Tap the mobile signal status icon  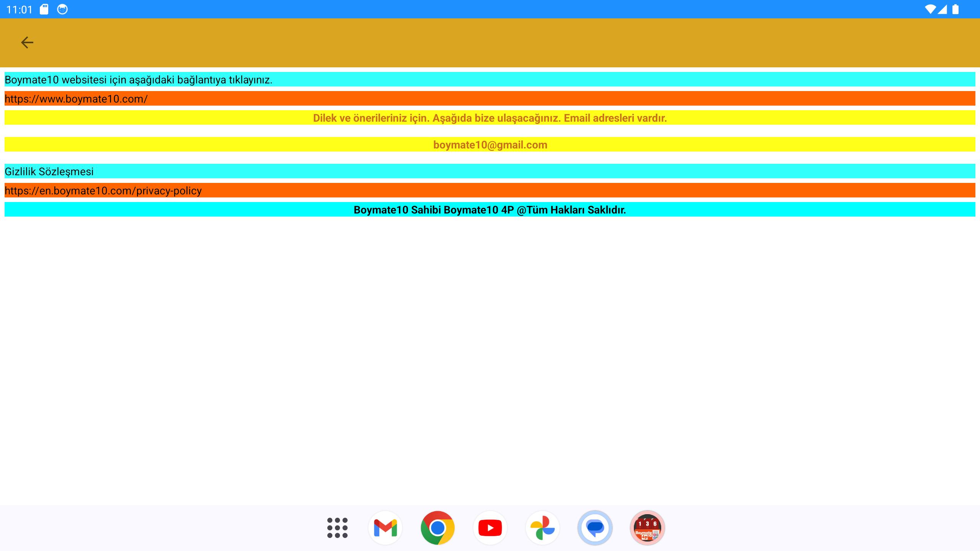pyautogui.click(x=942, y=9)
